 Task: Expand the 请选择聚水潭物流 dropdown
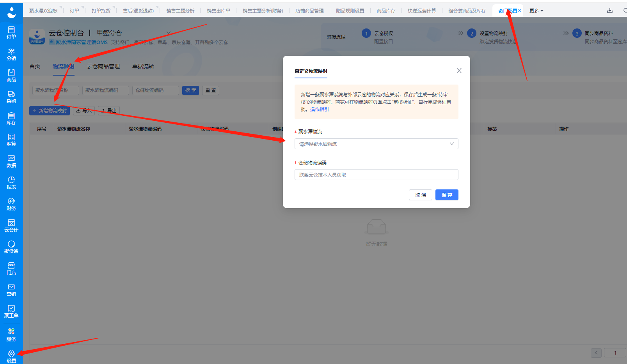[x=376, y=144]
